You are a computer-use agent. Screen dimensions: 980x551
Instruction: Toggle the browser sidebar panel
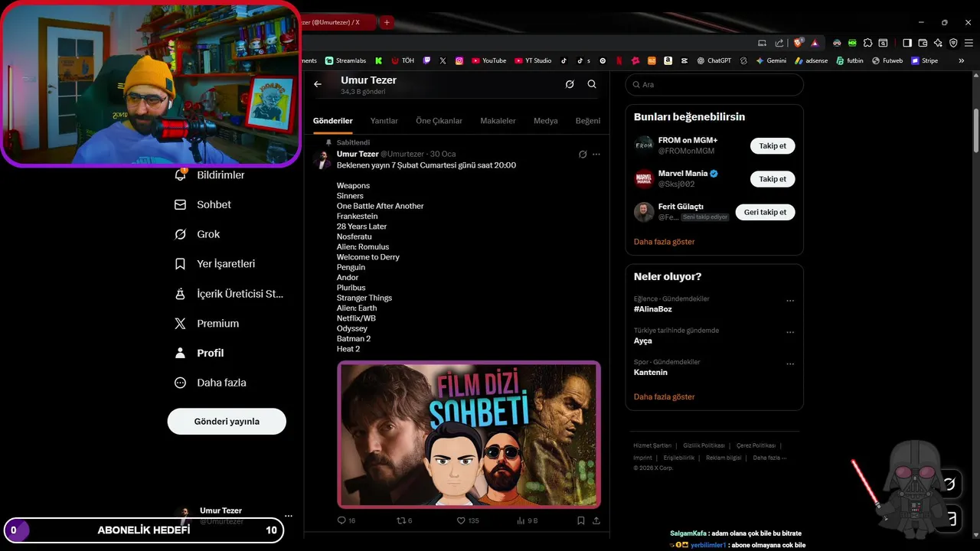pyautogui.click(x=907, y=43)
